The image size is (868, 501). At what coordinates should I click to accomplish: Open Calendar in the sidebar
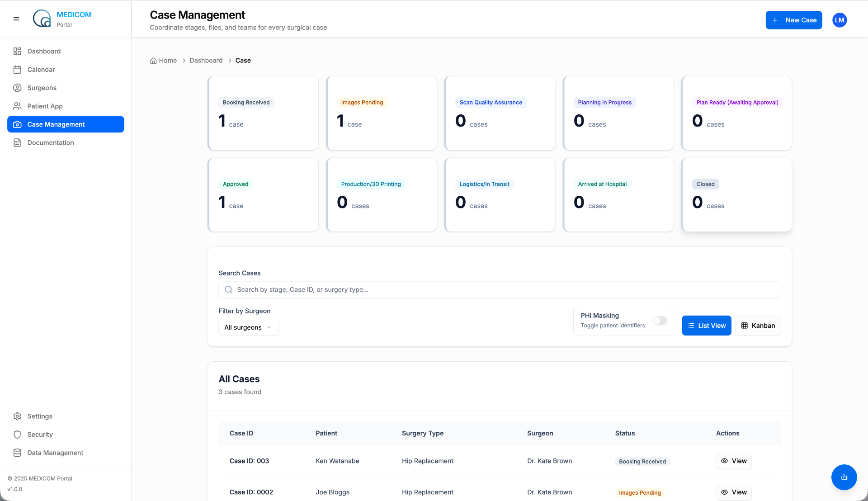click(x=66, y=70)
